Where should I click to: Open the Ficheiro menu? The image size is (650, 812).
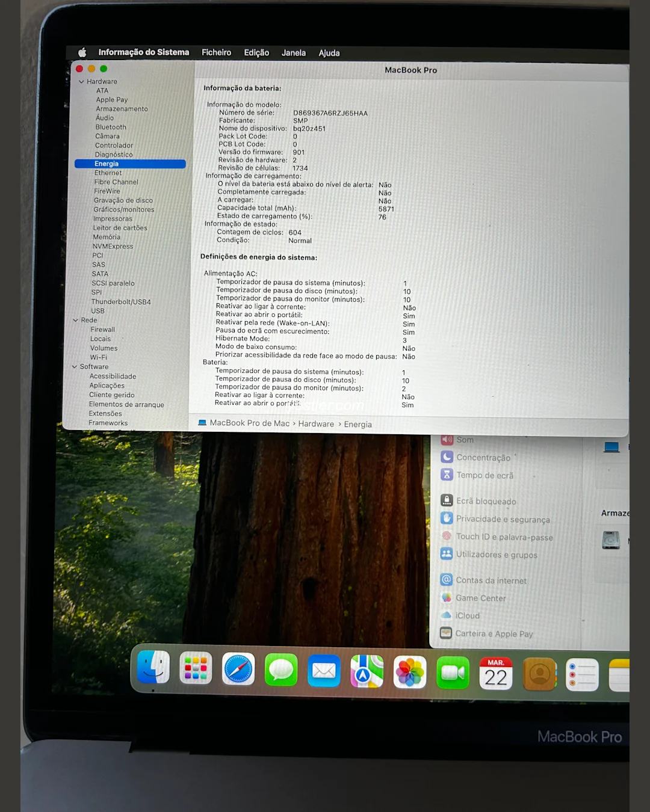216,53
